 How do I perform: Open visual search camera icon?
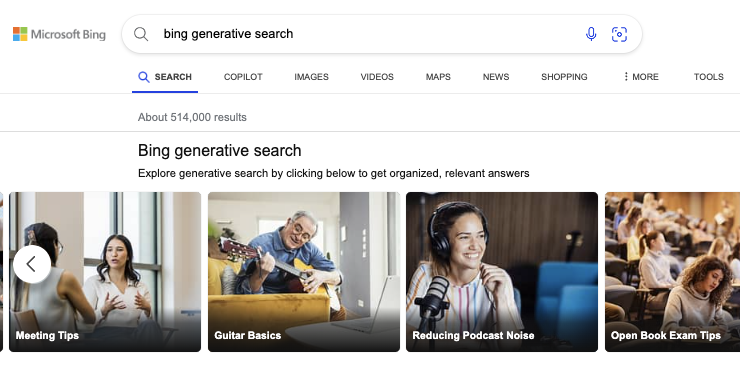[x=619, y=34]
